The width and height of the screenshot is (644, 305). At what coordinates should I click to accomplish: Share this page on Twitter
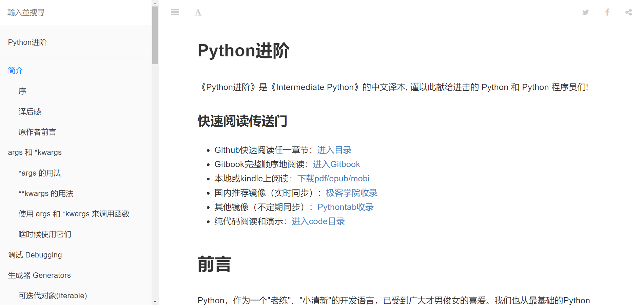(586, 12)
